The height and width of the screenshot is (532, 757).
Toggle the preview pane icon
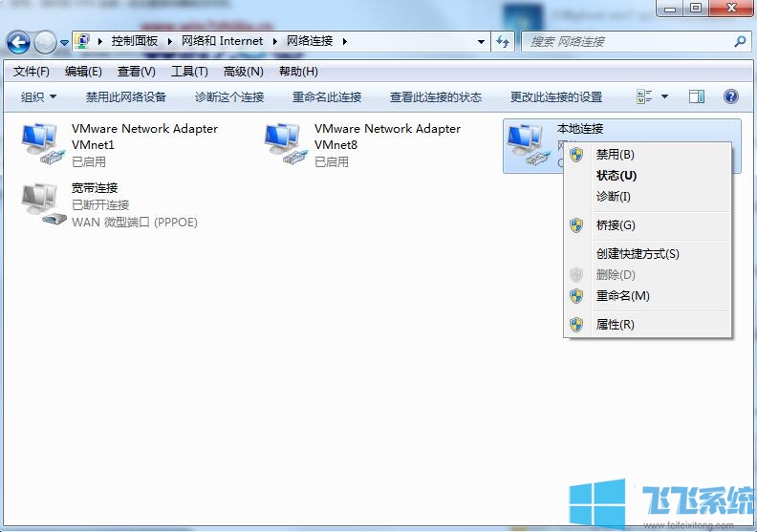pyautogui.click(x=697, y=96)
